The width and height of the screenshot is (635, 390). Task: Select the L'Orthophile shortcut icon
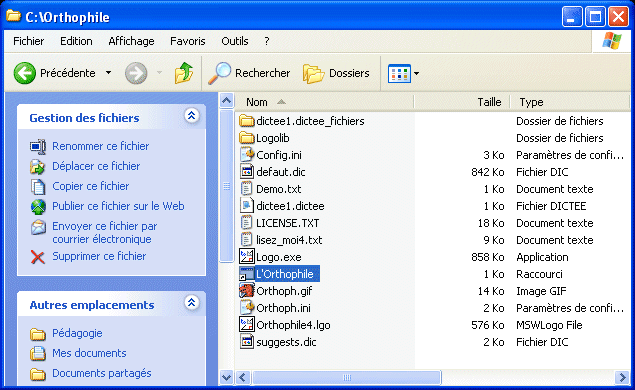(x=247, y=274)
